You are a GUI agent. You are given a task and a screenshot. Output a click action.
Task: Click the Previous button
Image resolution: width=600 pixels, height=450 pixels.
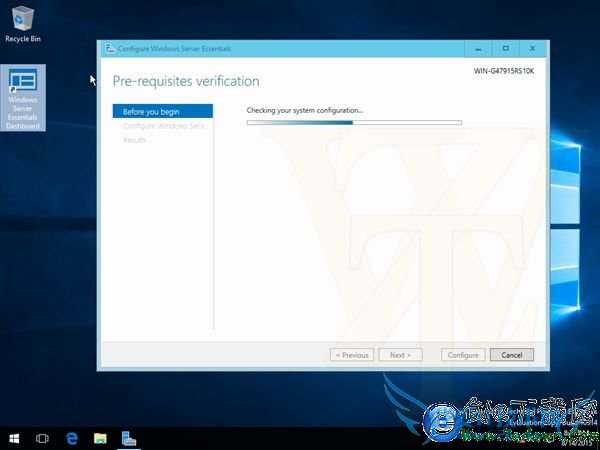pos(352,355)
